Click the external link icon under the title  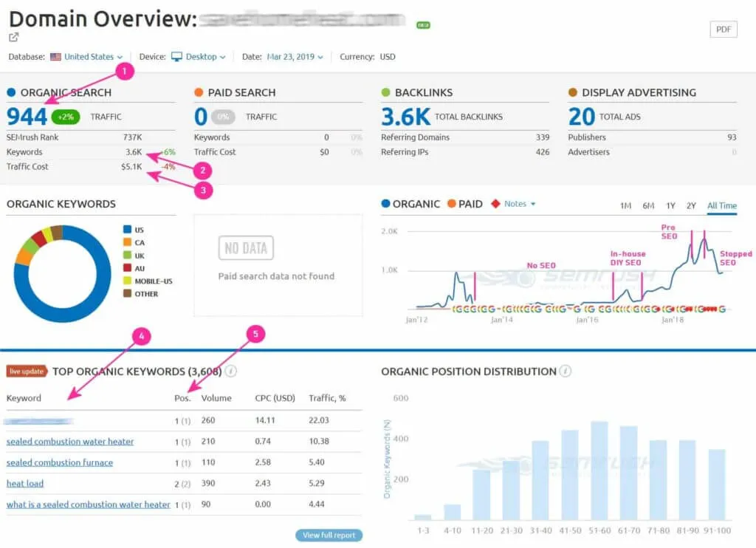coord(13,37)
